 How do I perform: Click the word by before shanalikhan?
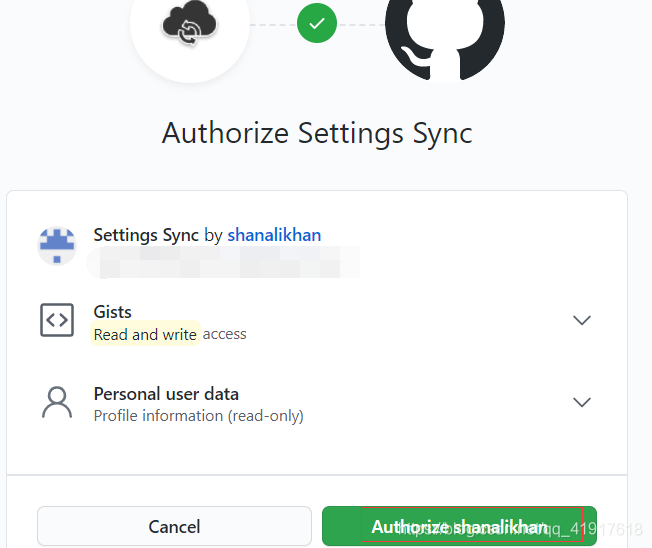click(213, 236)
